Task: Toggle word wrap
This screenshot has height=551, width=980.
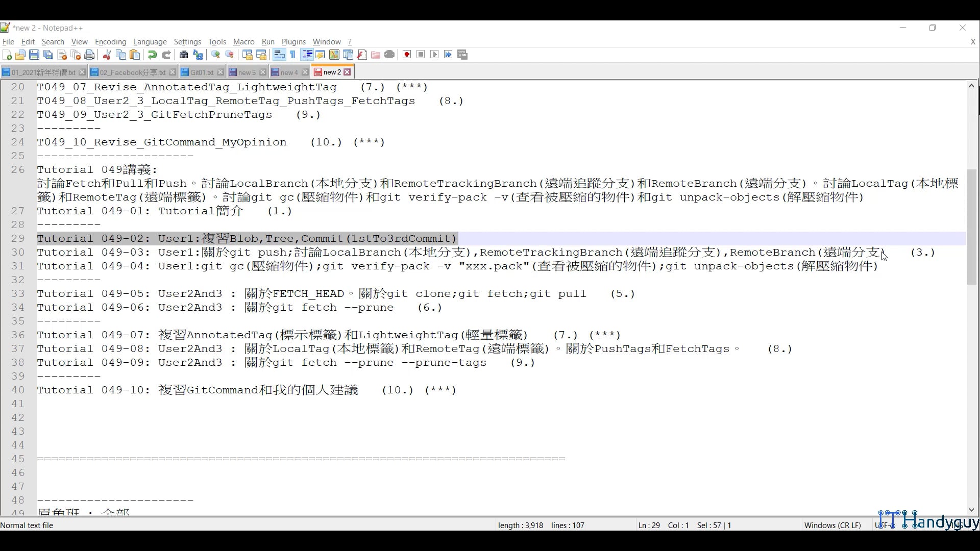Action: (279, 55)
